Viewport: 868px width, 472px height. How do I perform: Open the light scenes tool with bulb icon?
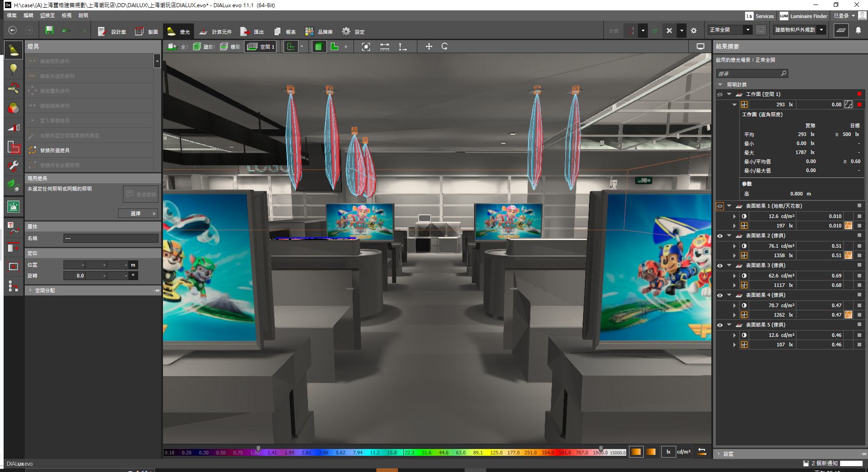(x=14, y=68)
